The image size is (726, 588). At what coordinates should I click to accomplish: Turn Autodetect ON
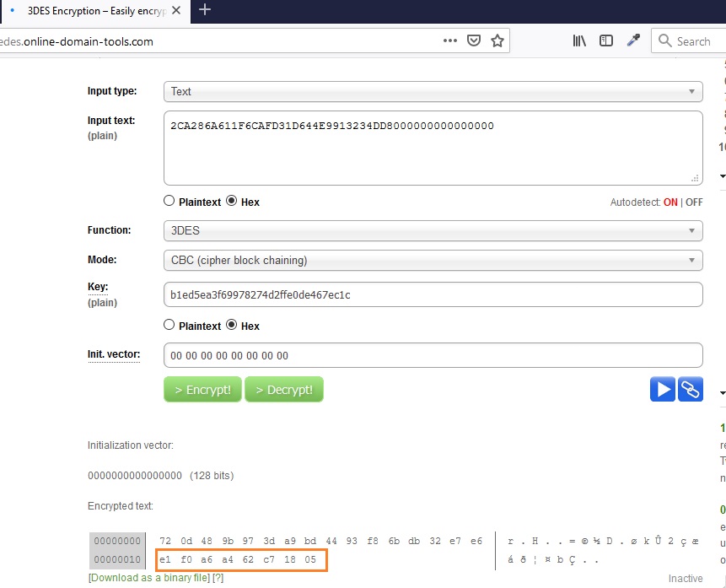pyautogui.click(x=670, y=202)
